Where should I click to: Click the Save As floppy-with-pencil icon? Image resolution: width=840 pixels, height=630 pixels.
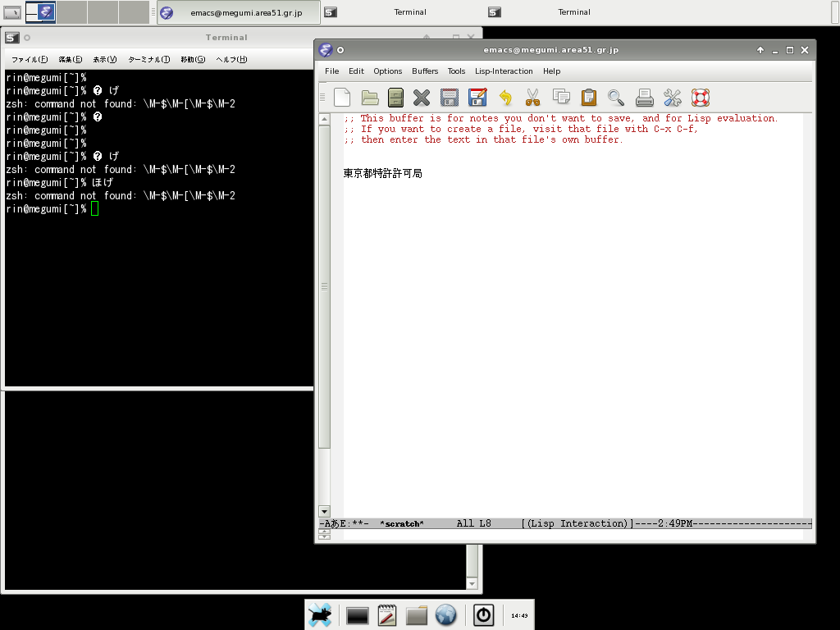(x=477, y=98)
